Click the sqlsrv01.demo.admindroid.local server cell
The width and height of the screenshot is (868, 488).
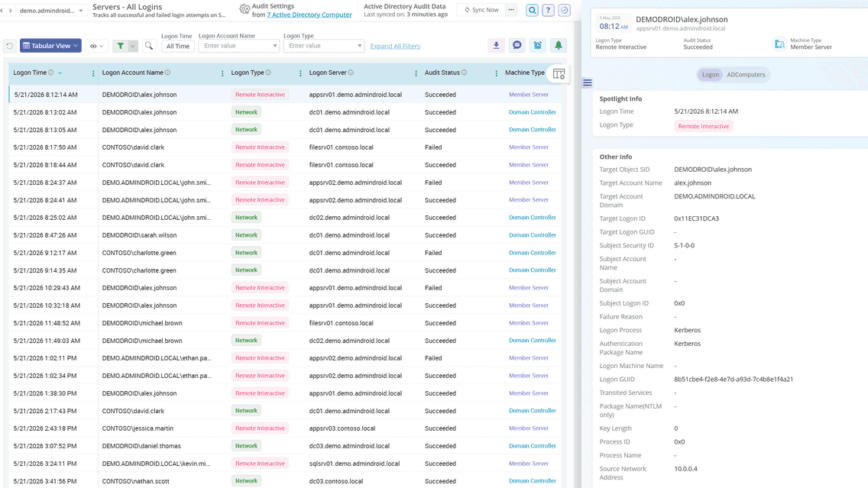[x=355, y=464]
